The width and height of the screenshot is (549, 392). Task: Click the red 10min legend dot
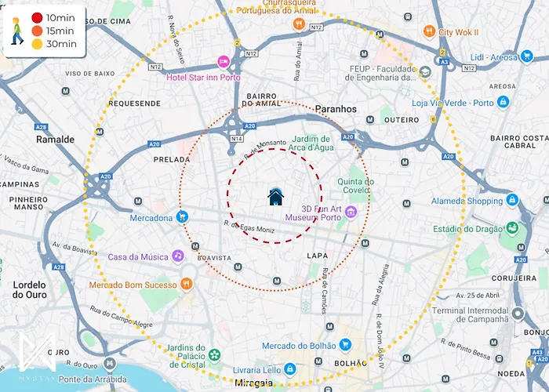click(x=37, y=17)
